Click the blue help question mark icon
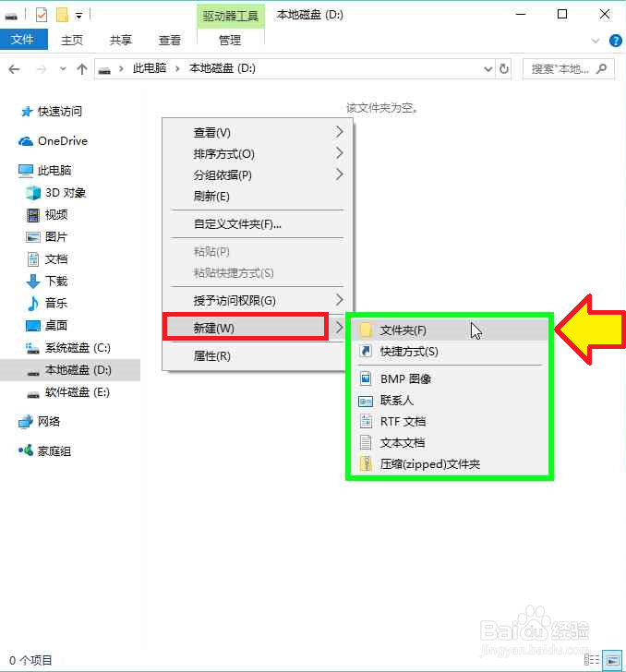The image size is (626, 672). point(615,41)
